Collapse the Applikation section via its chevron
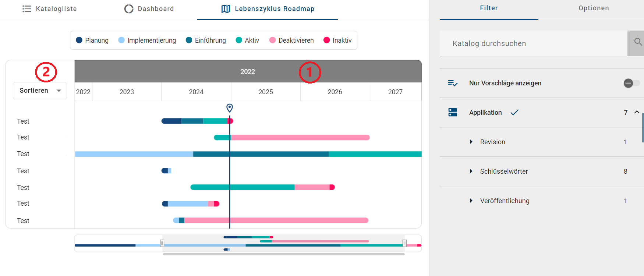 click(637, 112)
